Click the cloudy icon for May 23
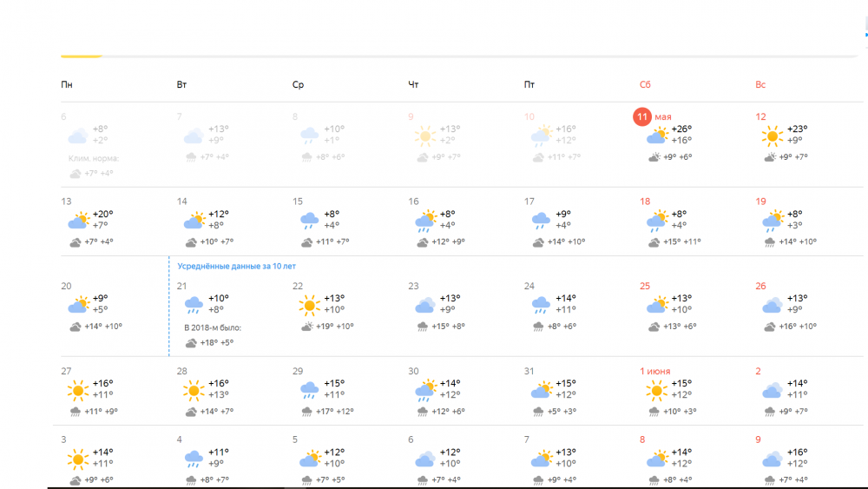 [x=425, y=305]
